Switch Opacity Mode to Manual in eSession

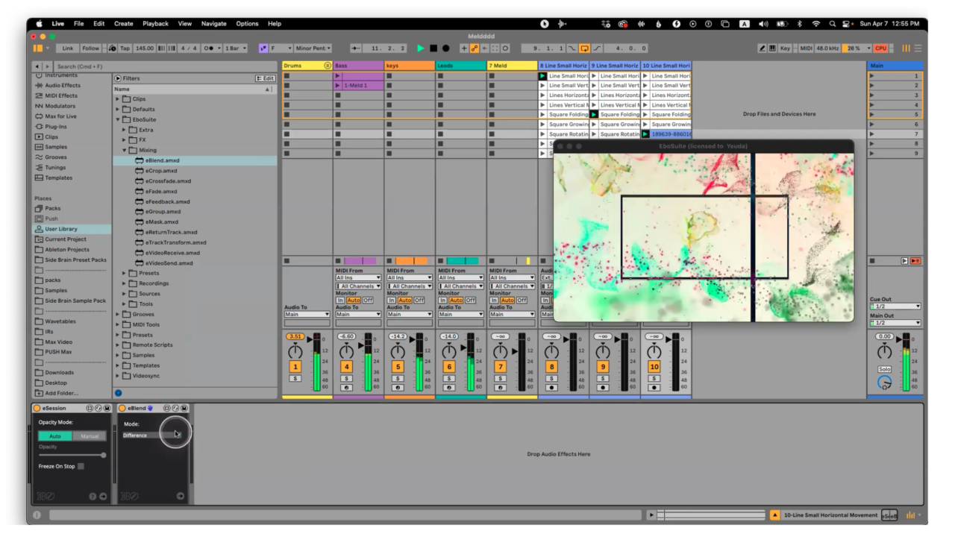tap(89, 435)
